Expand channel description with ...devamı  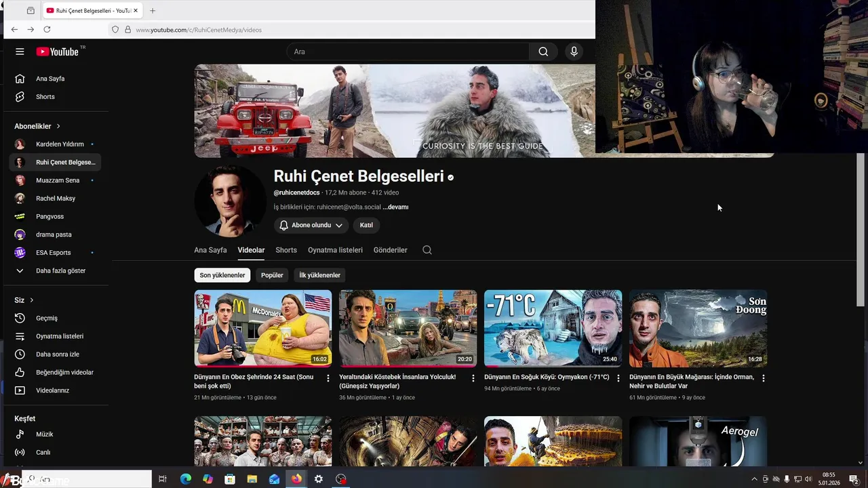tap(395, 207)
